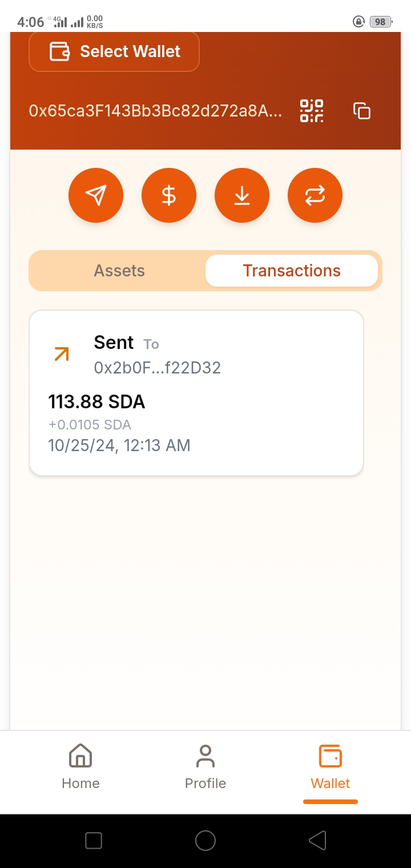Viewport: 411px width, 868px height.
Task: Tap the receive download-arrow icon
Action: click(242, 196)
